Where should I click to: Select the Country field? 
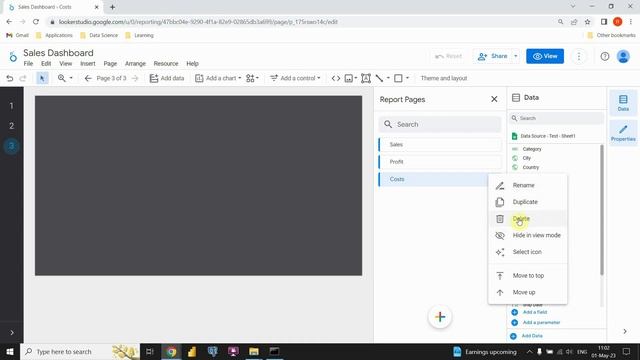click(x=531, y=168)
